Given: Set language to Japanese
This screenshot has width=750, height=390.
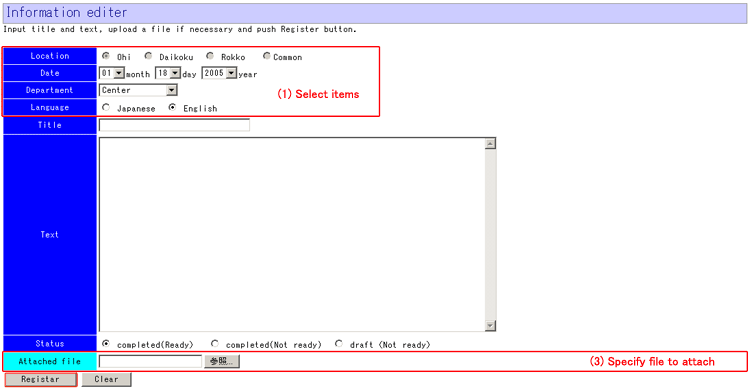Looking at the screenshot, I should pos(106,107).
